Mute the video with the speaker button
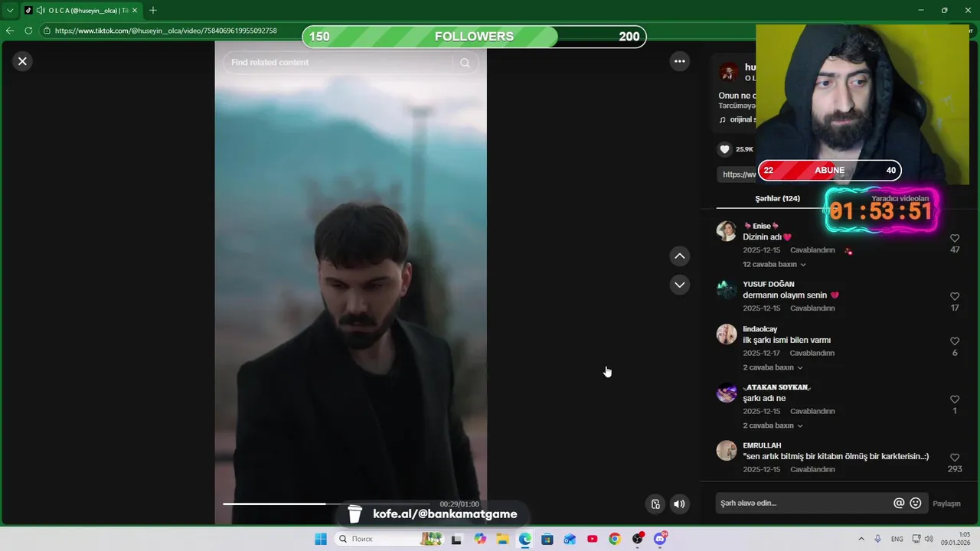Screen dimensions: 980x551 pos(679,504)
